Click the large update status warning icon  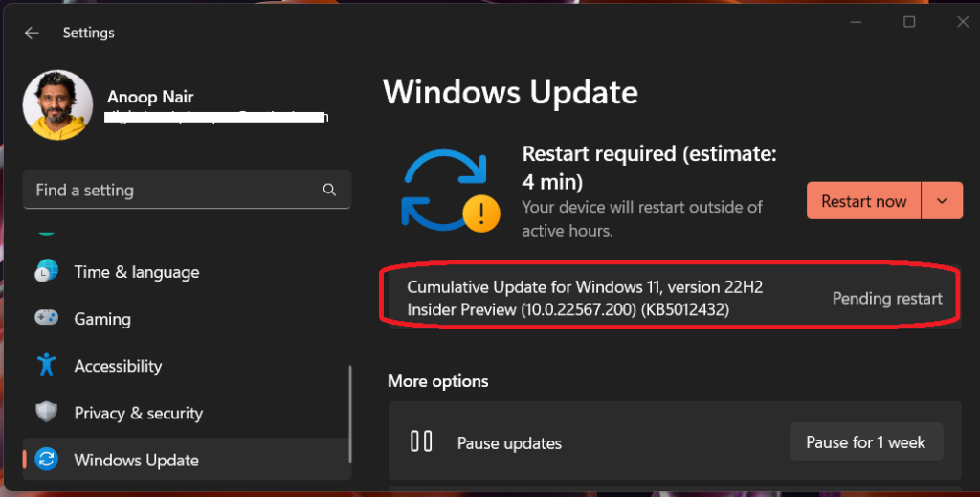[x=450, y=192]
